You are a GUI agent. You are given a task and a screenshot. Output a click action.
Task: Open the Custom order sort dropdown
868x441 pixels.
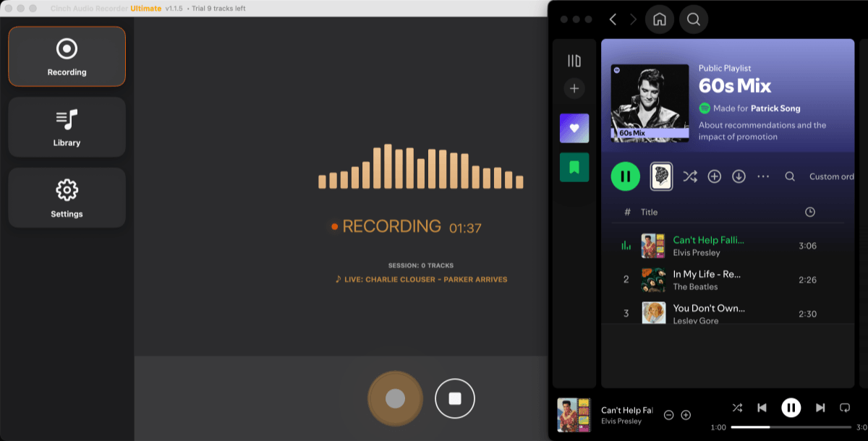[x=832, y=176]
